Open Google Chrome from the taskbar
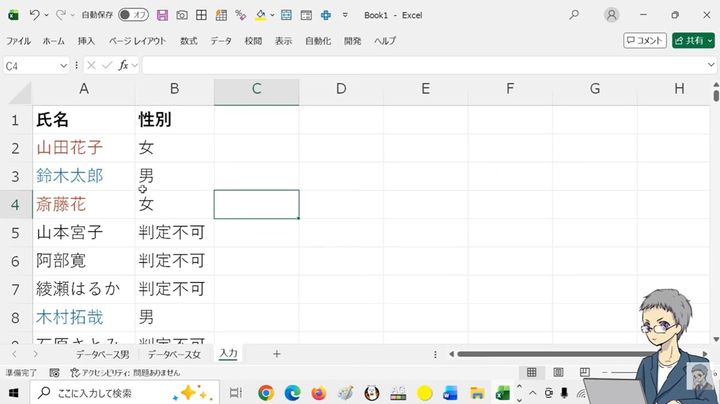Screen dimensions: 720x404 (x=266, y=393)
